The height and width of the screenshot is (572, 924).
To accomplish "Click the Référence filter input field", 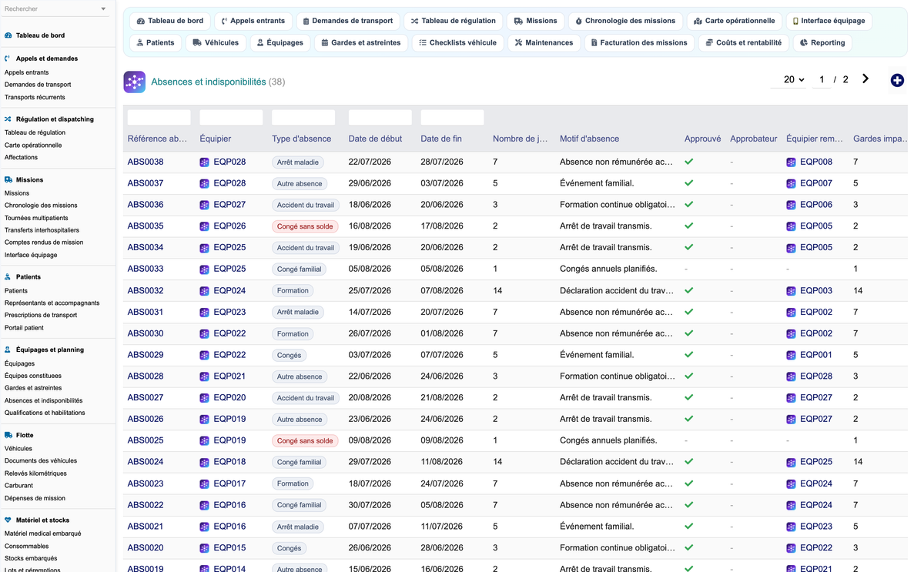I will [x=159, y=118].
